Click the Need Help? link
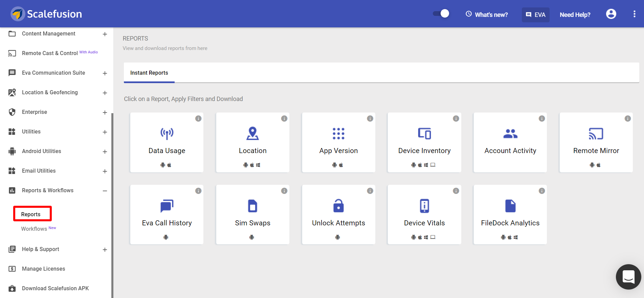Viewport: 644px width, 298px height. point(575,15)
